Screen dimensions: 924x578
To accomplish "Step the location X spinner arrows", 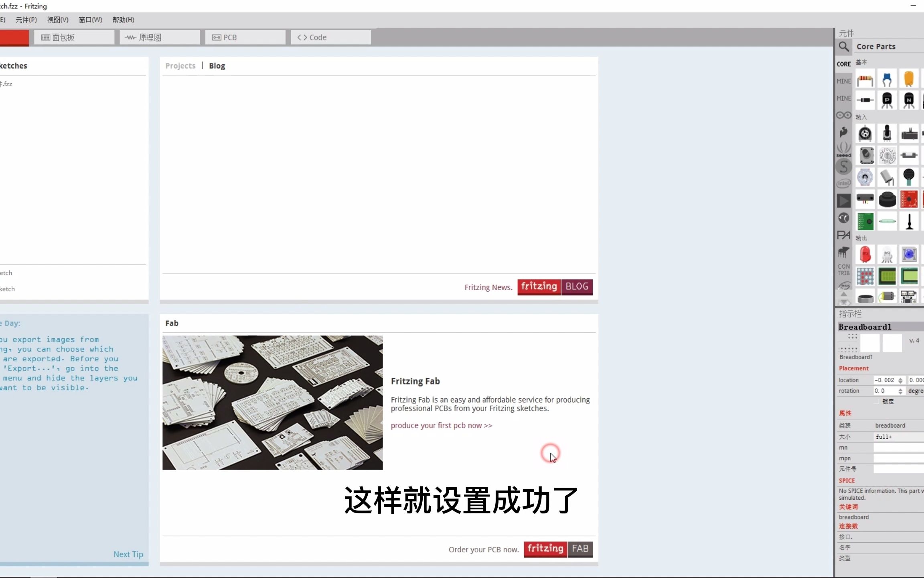I will (x=900, y=380).
